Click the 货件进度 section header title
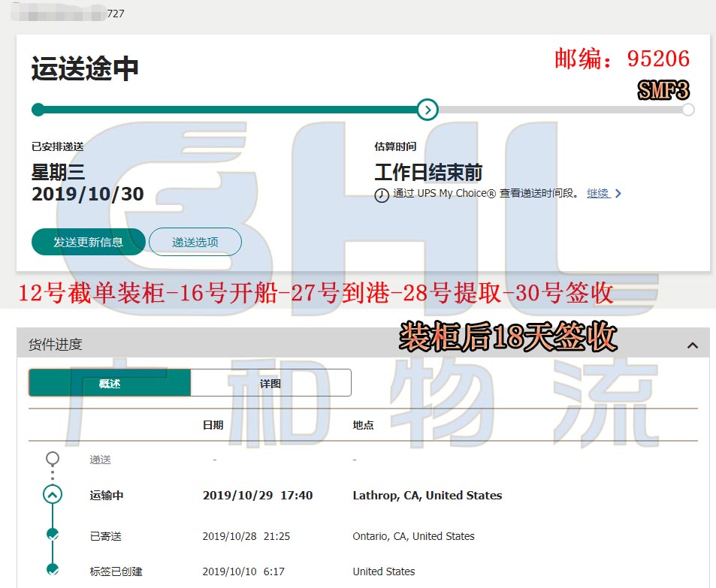Image resolution: width=716 pixels, height=588 pixels. tap(56, 345)
